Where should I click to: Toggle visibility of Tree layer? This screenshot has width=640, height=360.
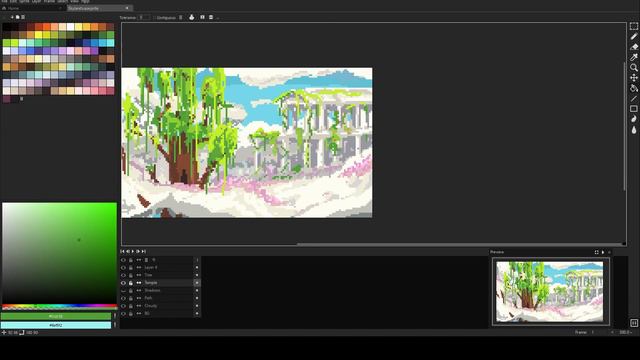pos(123,275)
